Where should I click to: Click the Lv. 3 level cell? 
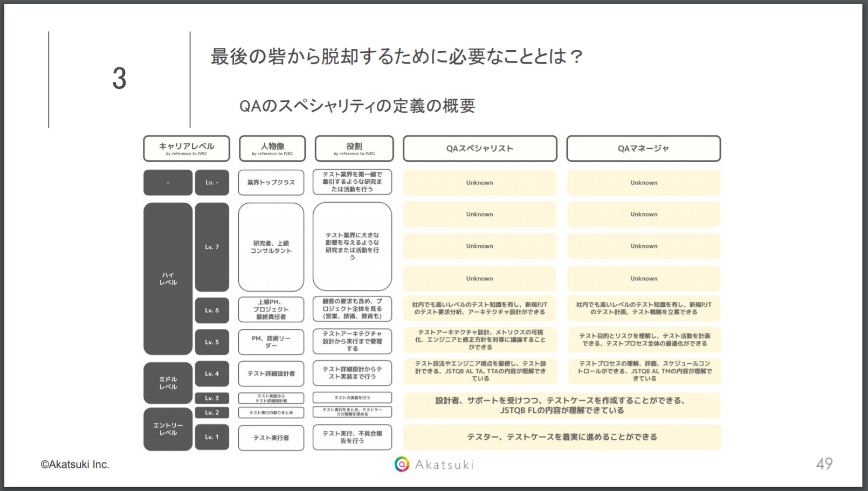click(212, 398)
